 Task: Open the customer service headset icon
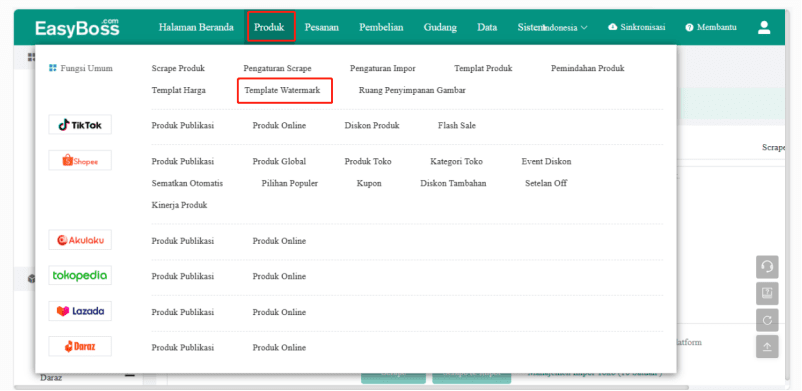767,267
